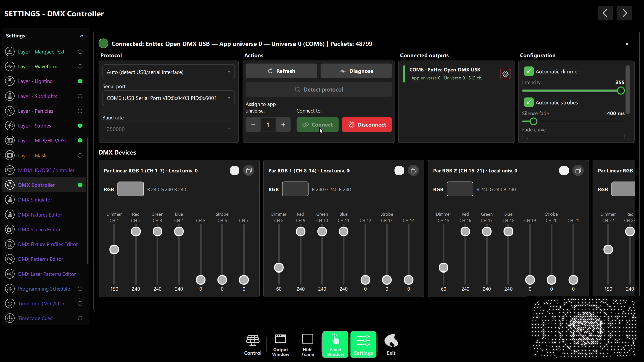Uncheck the Automatic dimmer checkbox

tap(529, 71)
